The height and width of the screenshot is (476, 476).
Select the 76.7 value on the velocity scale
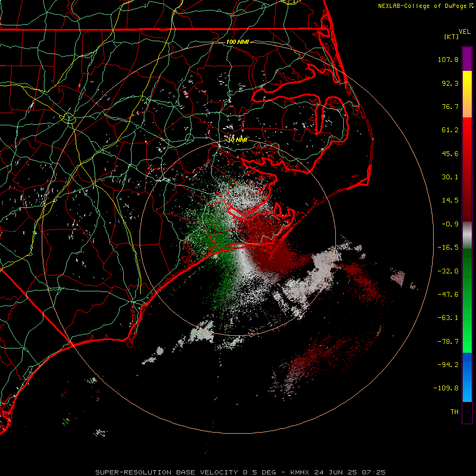tap(450, 106)
